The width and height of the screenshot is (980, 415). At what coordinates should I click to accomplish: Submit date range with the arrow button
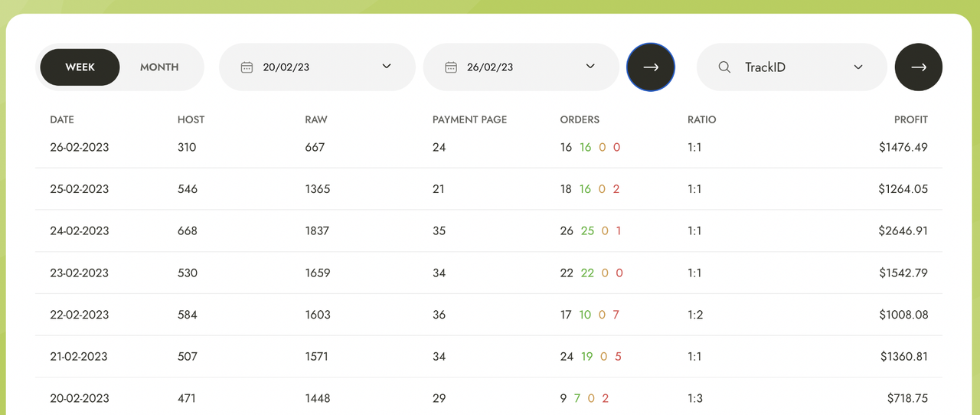click(x=651, y=67)
